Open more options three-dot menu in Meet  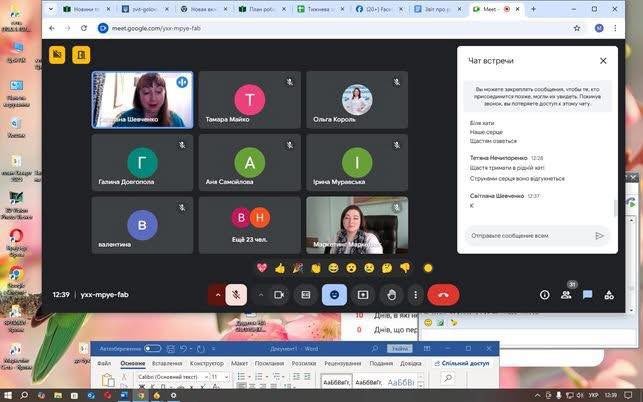415,295
